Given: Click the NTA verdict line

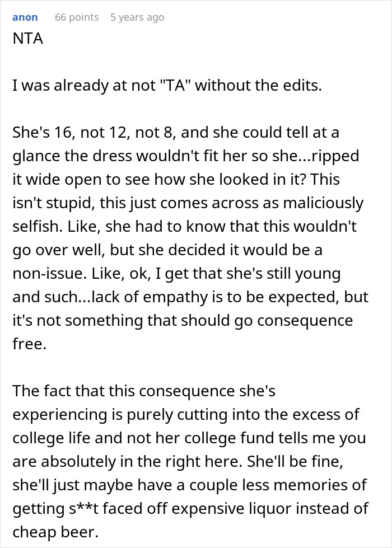Looking at the screenshot, I should coord(26,39).
